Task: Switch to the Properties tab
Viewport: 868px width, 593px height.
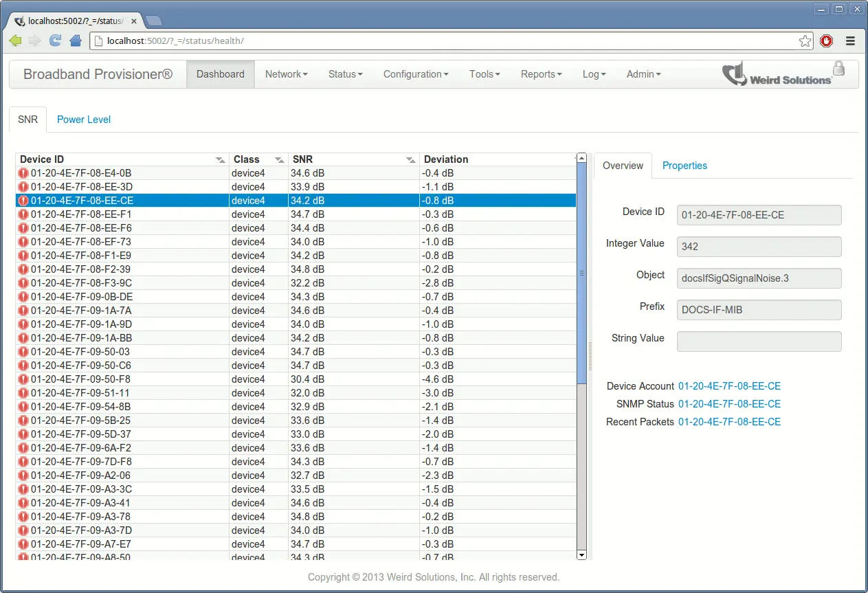Action: click(x=685, y=166)
